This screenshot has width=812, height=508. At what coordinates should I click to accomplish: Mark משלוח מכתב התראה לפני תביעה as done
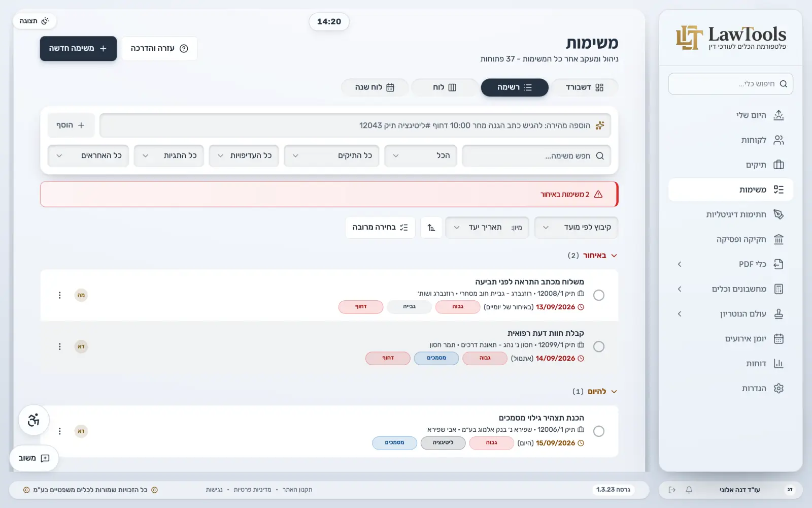click(599, 295)
